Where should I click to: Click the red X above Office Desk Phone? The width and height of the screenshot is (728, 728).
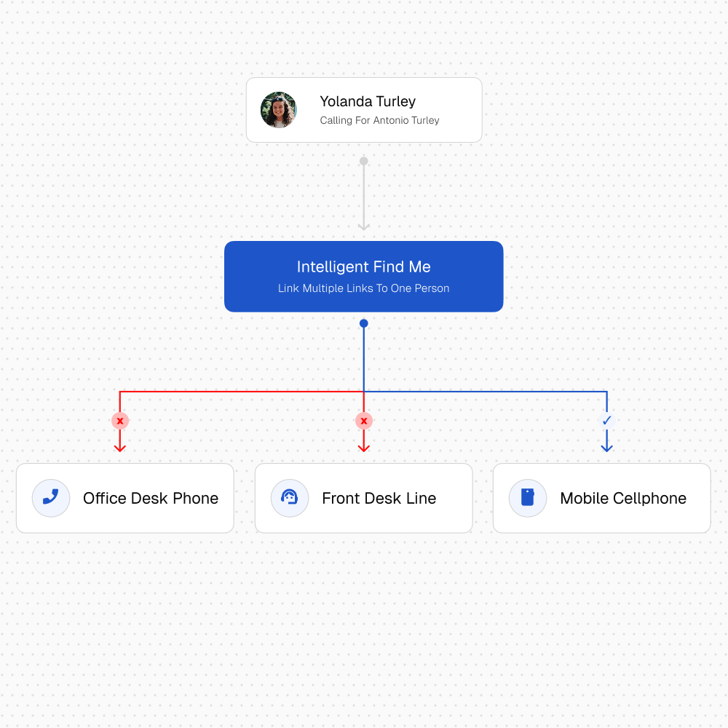[120, 421]
